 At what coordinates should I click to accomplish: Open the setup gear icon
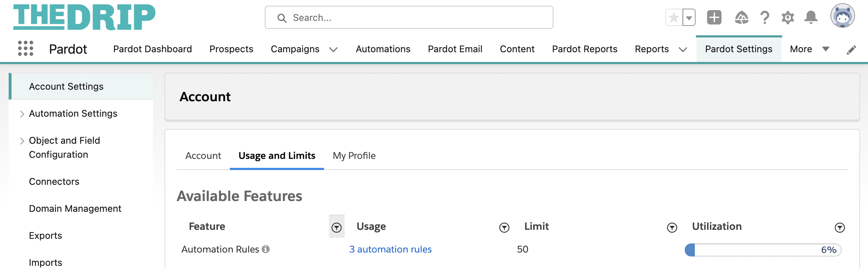point(788,17)
